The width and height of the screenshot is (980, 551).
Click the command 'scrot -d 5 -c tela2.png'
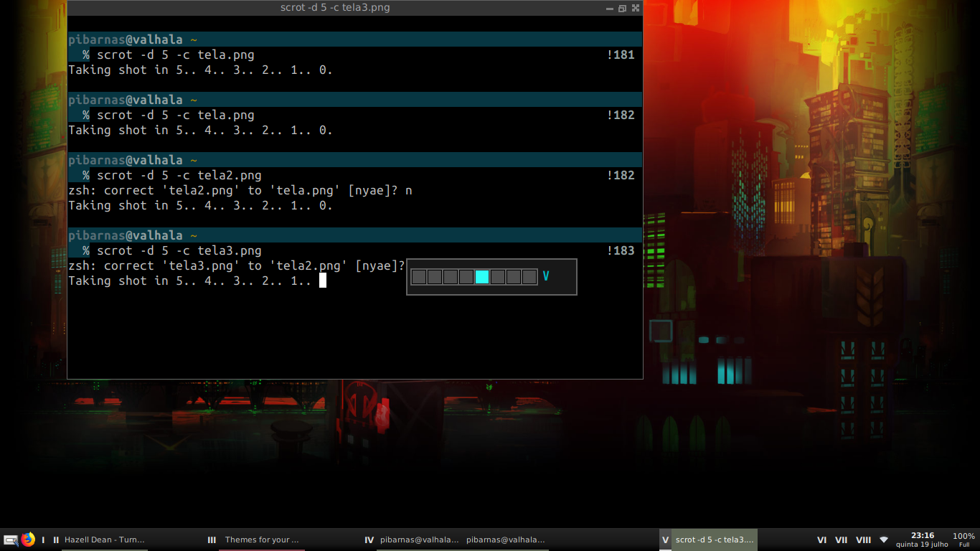tap(179, 175)
